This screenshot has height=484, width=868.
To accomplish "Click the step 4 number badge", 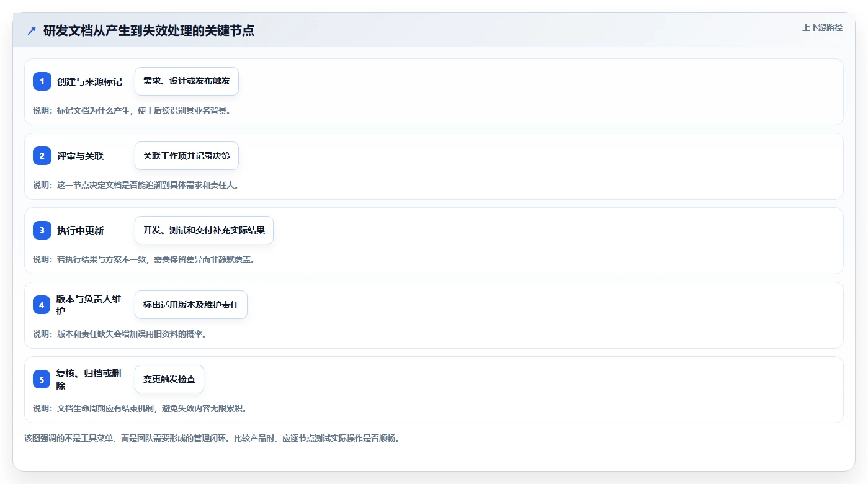I will [x=42, y=305].
